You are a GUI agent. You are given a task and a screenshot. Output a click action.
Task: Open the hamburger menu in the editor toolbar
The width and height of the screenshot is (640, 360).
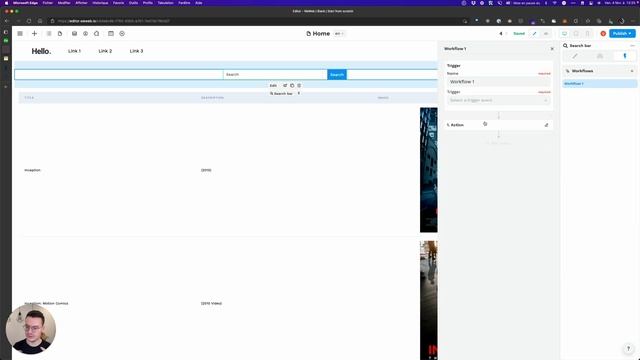point(20,33)
